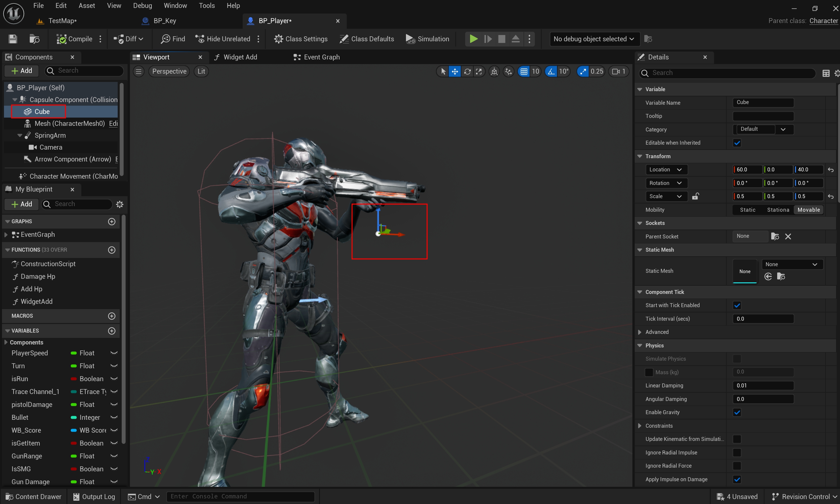The height and width of the screenshot is (504, 840).
Task: Enable Ignore Radial Force checkbox
Action: [x=737, y=466]
